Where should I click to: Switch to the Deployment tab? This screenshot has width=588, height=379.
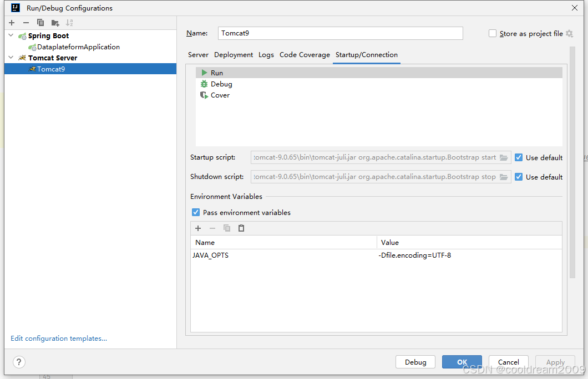[233, 55]
